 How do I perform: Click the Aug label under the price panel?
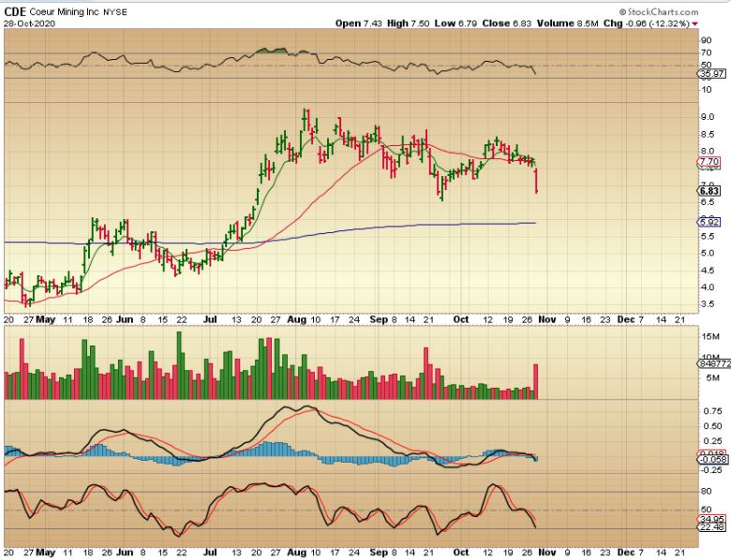click(297, 319)
